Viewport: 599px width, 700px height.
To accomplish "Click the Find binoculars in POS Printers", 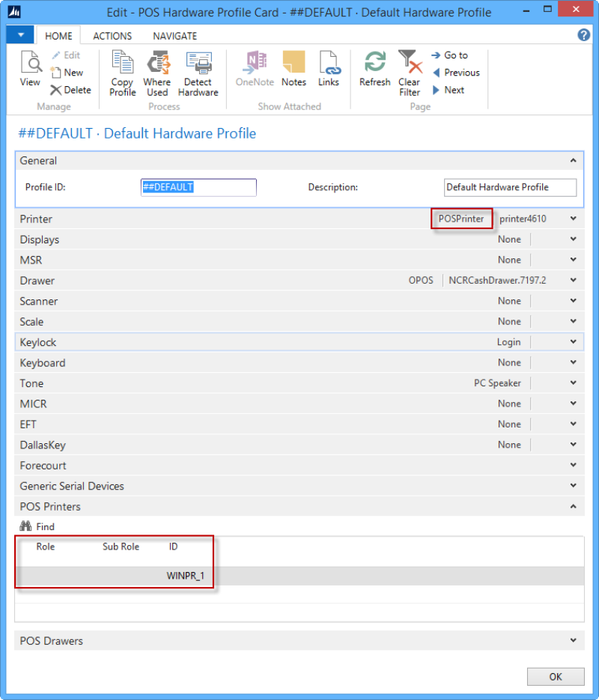I will (x=25, y=526).
